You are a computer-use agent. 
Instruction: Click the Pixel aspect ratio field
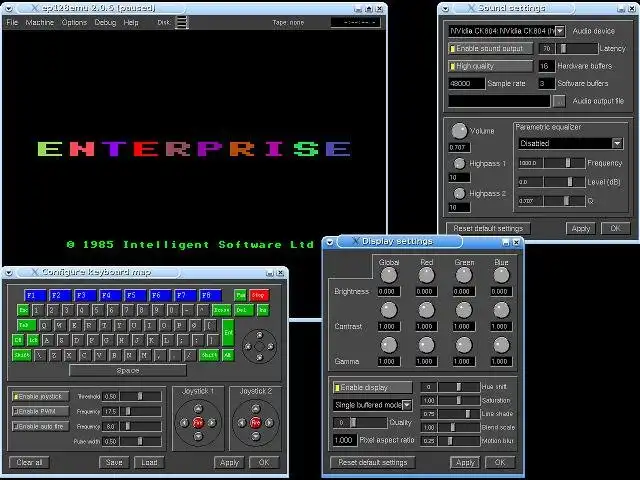[345, 440]
